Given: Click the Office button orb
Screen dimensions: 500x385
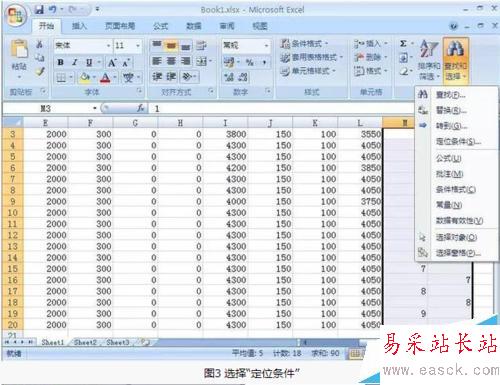Looking at the screenshot, I should click(x=15, y=15).
